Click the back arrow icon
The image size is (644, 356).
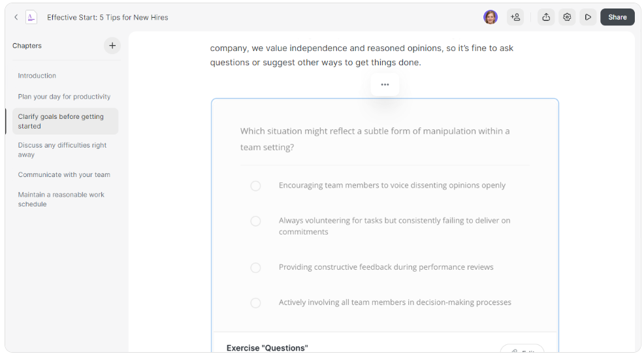[16, 18]
